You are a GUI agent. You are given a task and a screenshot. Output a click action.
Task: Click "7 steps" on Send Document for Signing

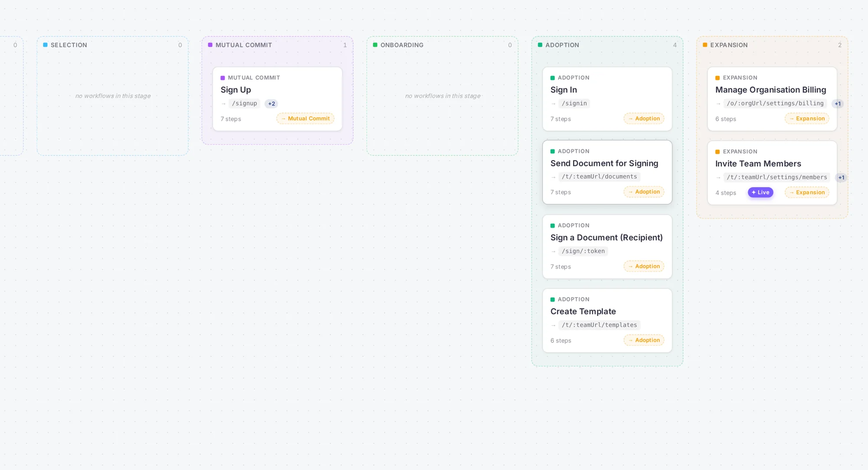(x=561, y=192)
